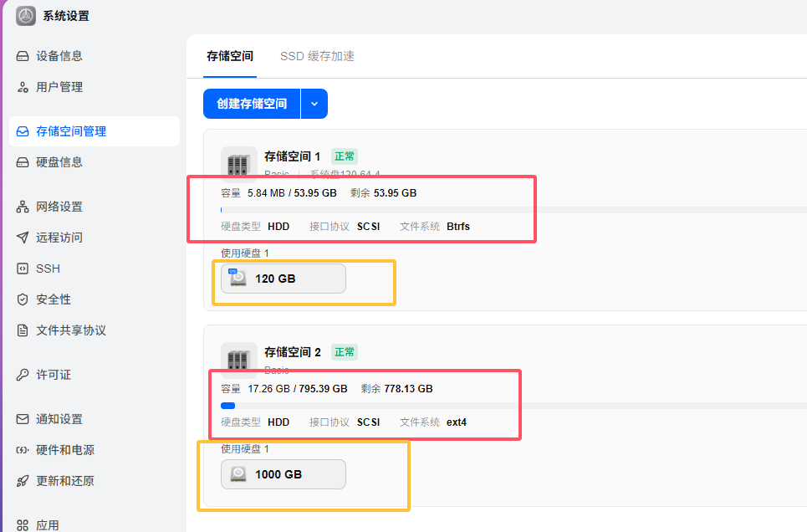Click the Disk Info (硬盘信息) sidebar icon
807x532 pixels.
(x=23, y=162)
